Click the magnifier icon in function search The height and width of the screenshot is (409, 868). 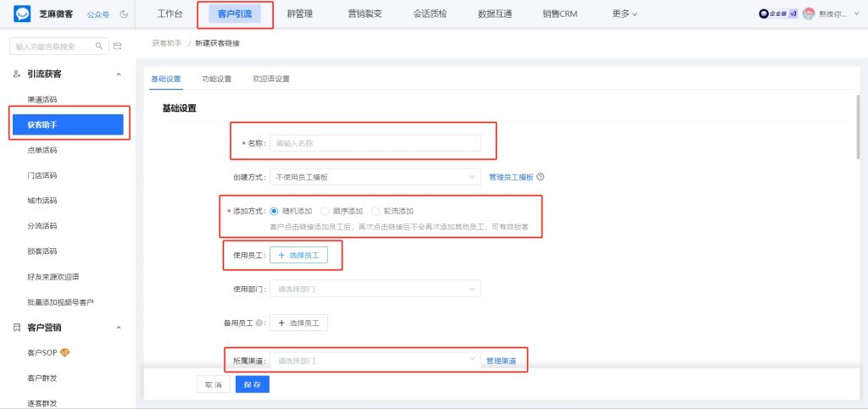coord(100,47)
